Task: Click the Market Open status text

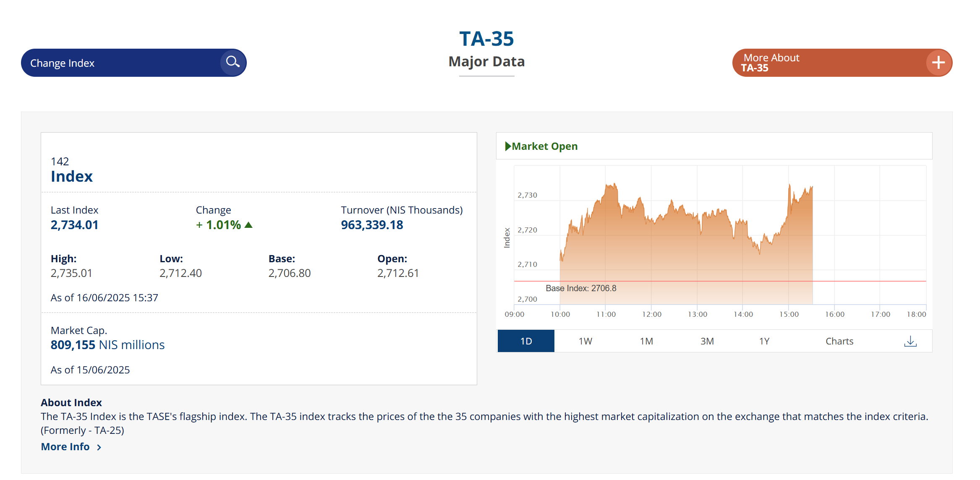Action: [x=544, y=146]
